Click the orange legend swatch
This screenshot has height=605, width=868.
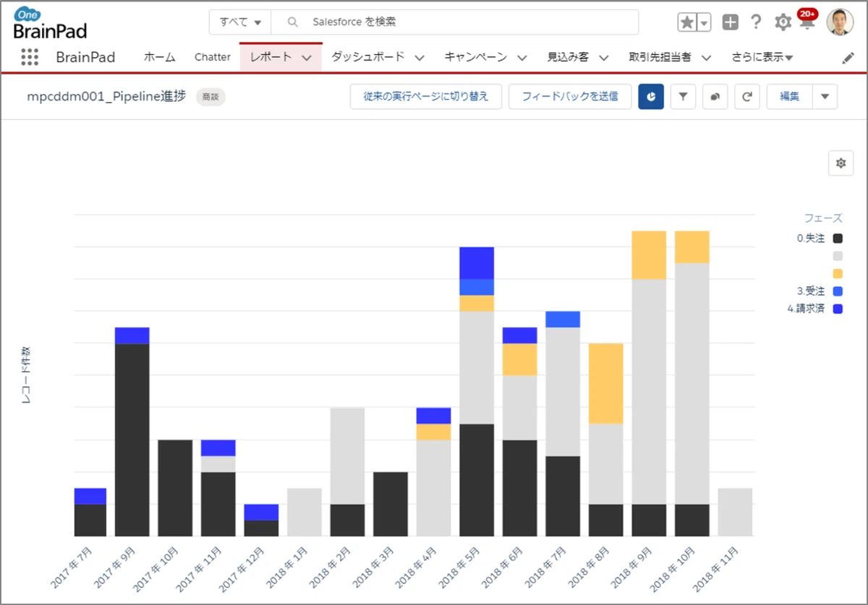[x=838, y=273]
